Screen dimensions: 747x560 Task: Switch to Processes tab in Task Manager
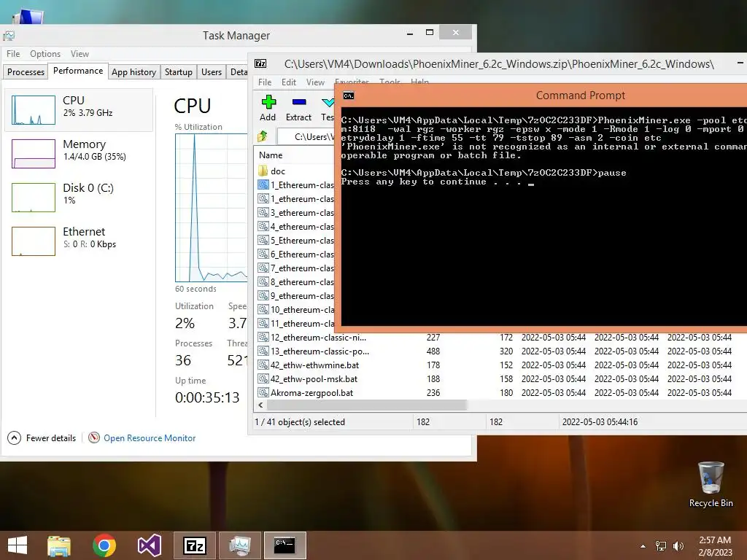26,72
